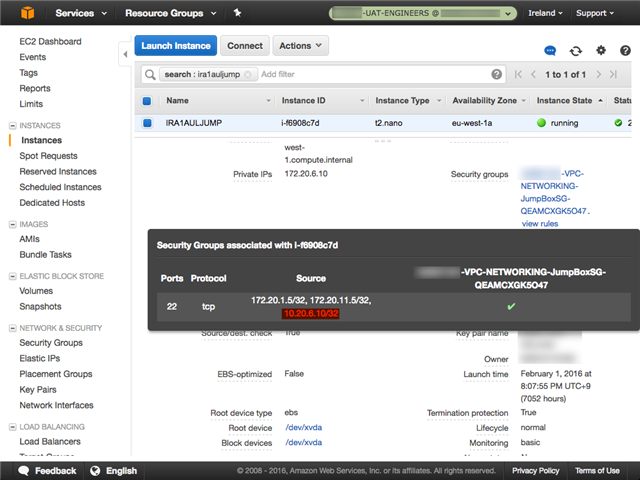The width and height of the screenshot is (640, 480).
Task: Open the Root device /dev/xvda link
Action: [x=303, y=427]
